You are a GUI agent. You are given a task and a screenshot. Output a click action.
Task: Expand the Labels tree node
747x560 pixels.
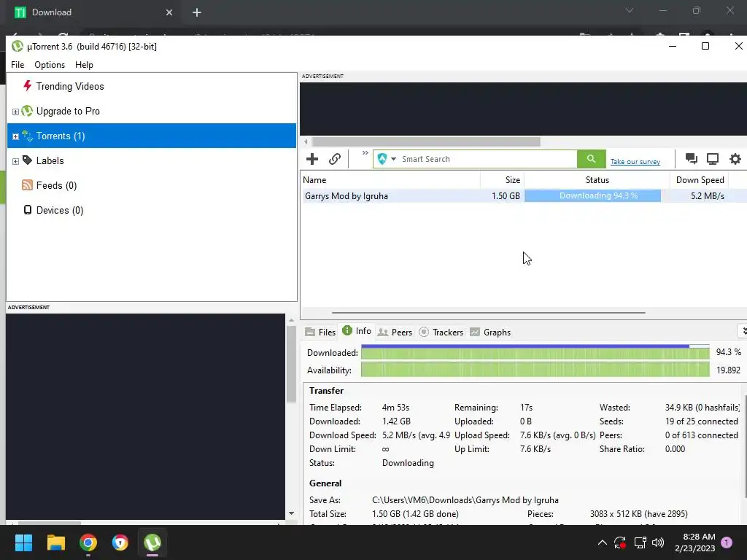click(x=15, y=161)
